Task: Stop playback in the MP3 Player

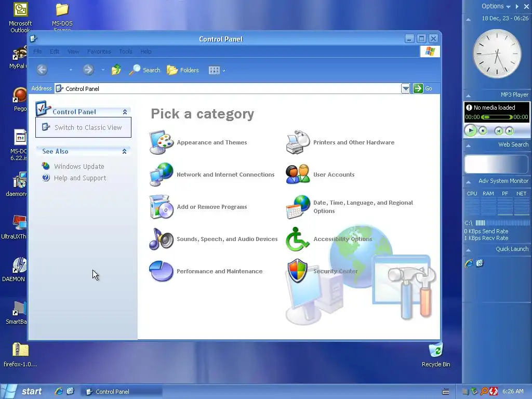Action: 483,130
